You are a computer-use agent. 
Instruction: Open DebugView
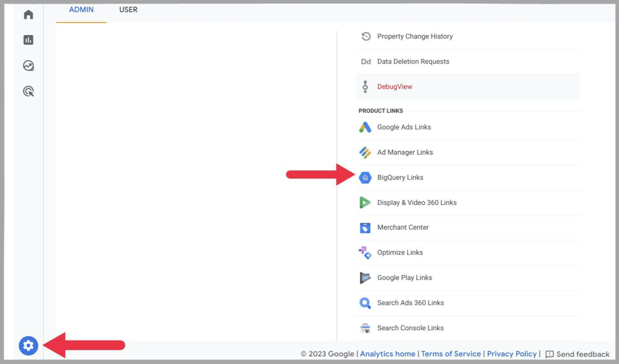(395, 87)
